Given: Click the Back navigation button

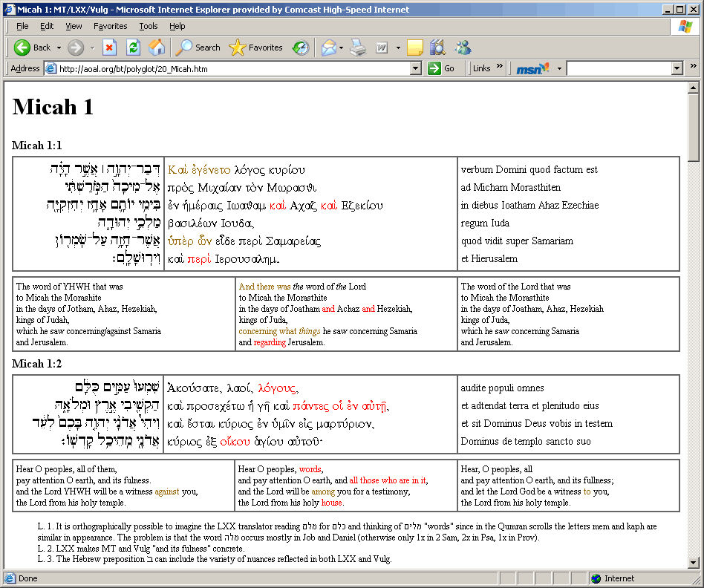Looking at the screenshot, I should (x=32, y=48).
